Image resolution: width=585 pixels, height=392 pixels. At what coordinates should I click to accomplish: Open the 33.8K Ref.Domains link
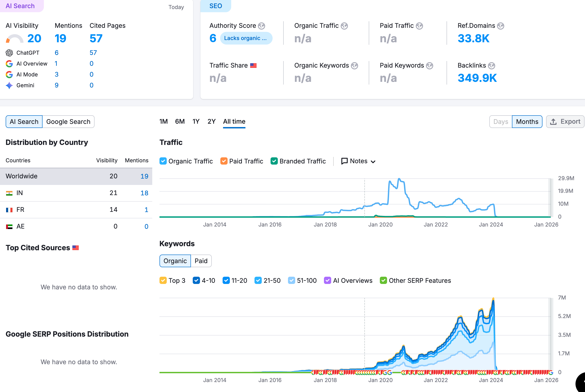[x=473, y=38]
